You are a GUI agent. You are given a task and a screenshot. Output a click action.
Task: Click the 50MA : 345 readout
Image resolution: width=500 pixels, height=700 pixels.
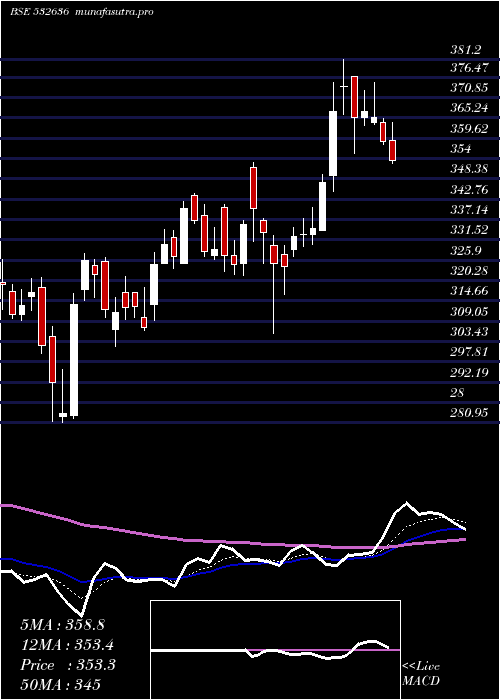tap(60, 685)
